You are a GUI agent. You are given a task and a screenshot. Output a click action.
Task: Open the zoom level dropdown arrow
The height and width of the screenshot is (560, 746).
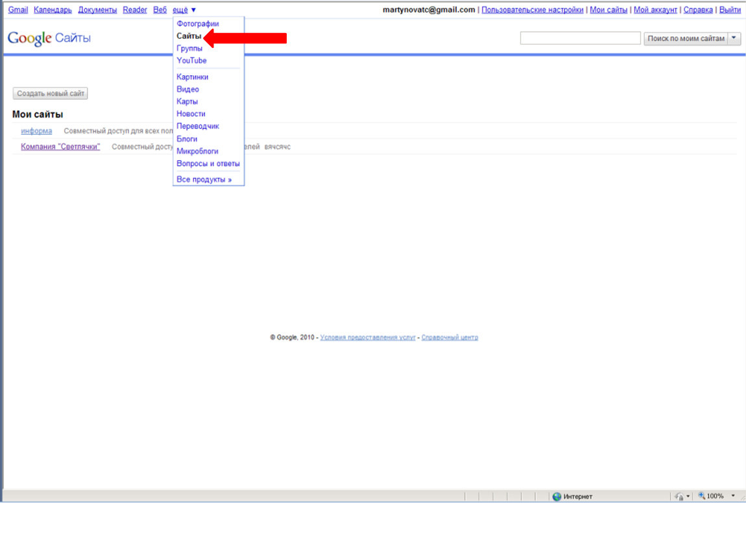click(732, 496)
